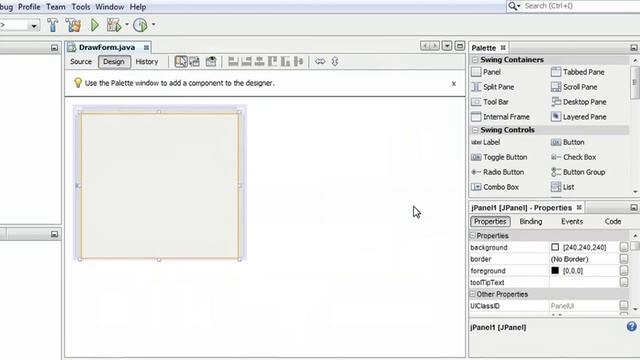The width and height of the screenshot is (640, 360).
Task: Switch to the Events properties tab
Action: [572, 222]
